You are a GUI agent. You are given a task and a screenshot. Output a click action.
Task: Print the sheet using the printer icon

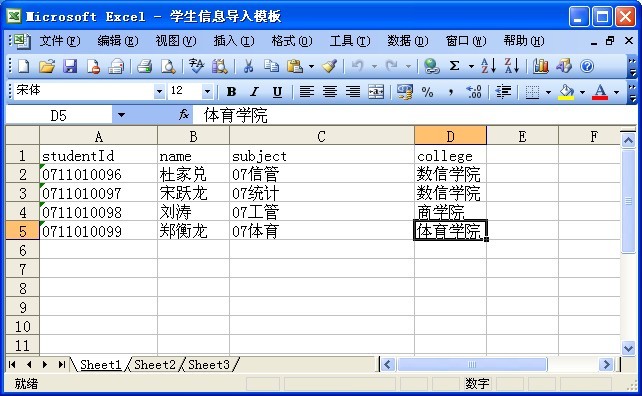(145, 66)
